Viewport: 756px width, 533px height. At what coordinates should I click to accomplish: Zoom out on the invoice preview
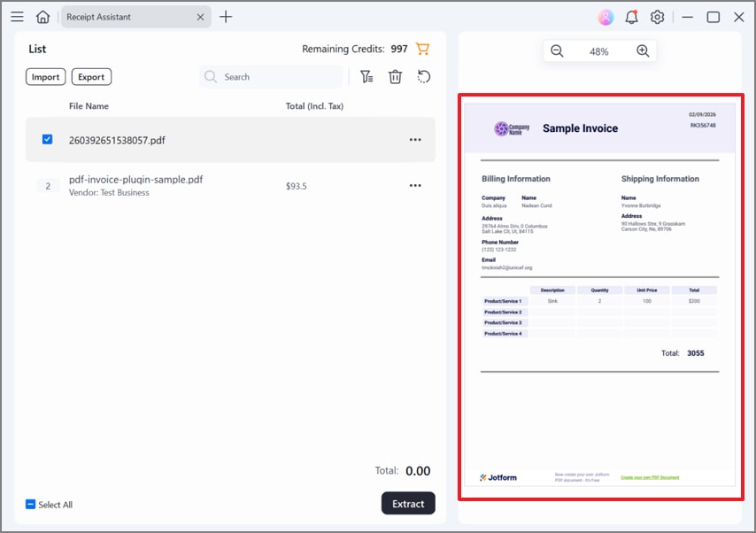point(557,50)
